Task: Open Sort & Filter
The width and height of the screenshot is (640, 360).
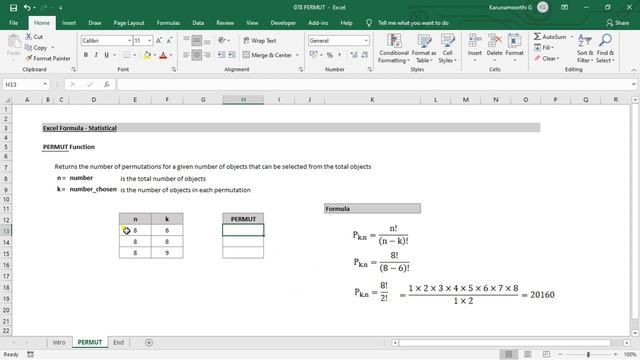Action: coord(585,49)
